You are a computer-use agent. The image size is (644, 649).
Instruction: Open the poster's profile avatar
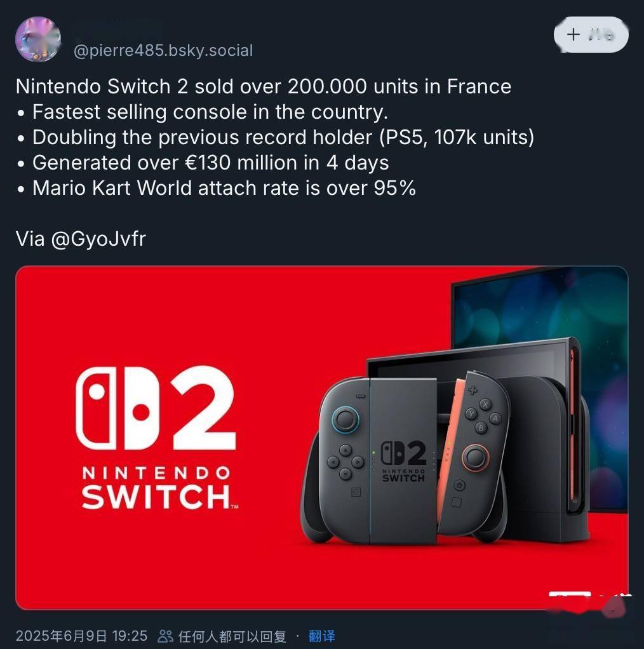38,39
